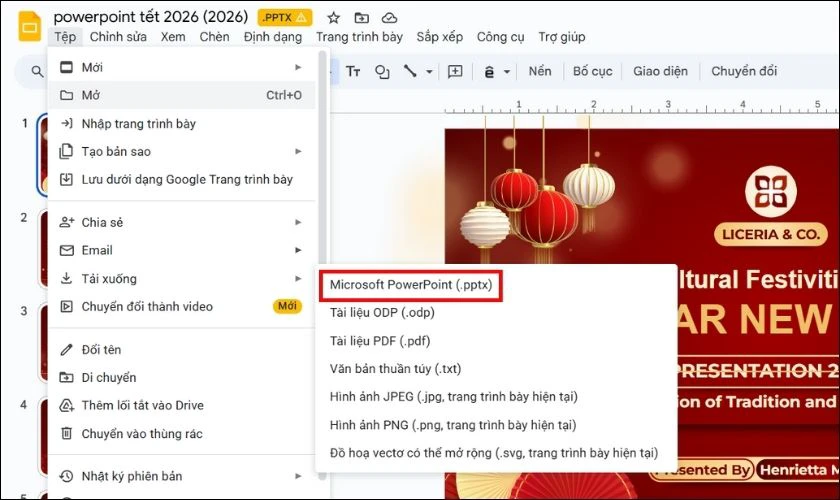Choose Mở (Ctrl+O) menu entry
The height and width of the screenshot is (500, 840).
click(182, 95)
